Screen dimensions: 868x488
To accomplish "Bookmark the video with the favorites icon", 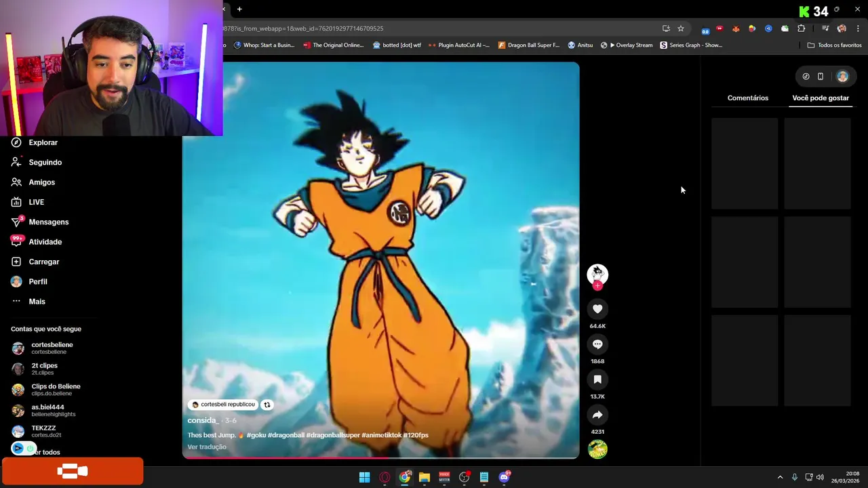I will click(x=597, y=380).
